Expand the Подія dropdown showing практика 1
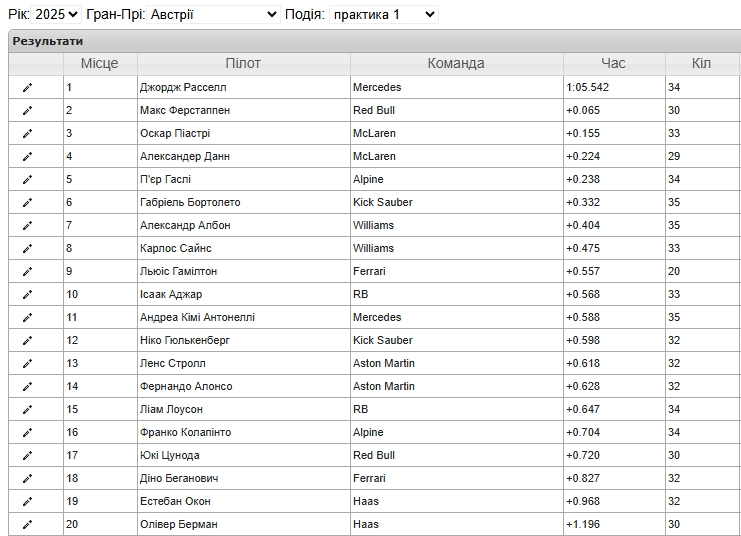 pyautogui.click(x=384, y=15)
